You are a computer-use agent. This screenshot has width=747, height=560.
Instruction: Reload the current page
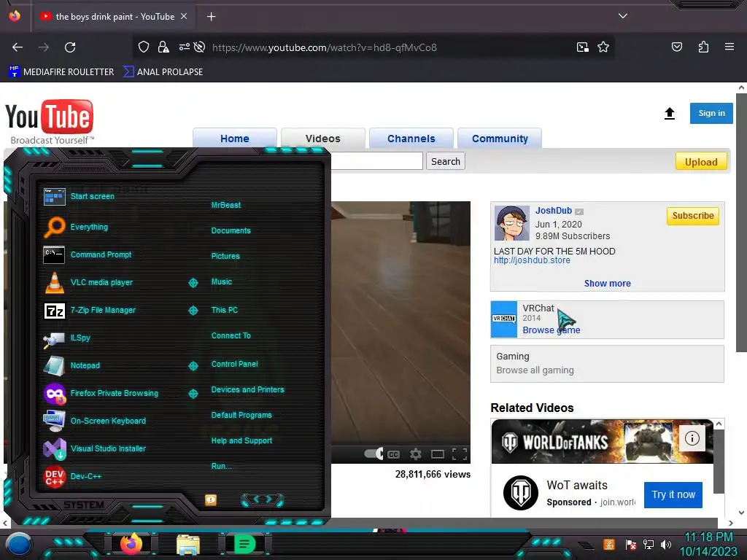70,47
